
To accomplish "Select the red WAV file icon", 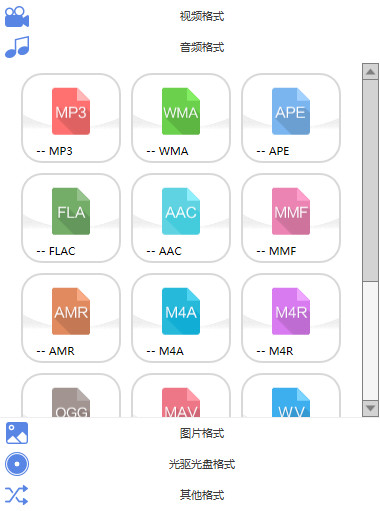I will (x=181, y=402).
